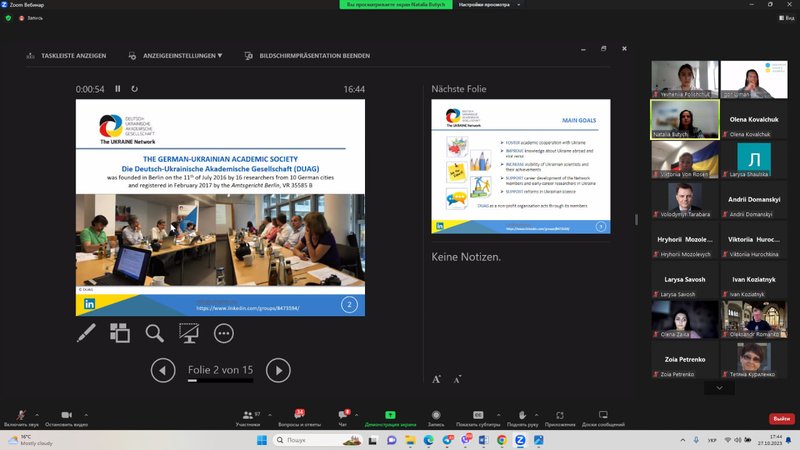Open the Zoom Chat panel
The image size is (800, 450).
point(343,418)
